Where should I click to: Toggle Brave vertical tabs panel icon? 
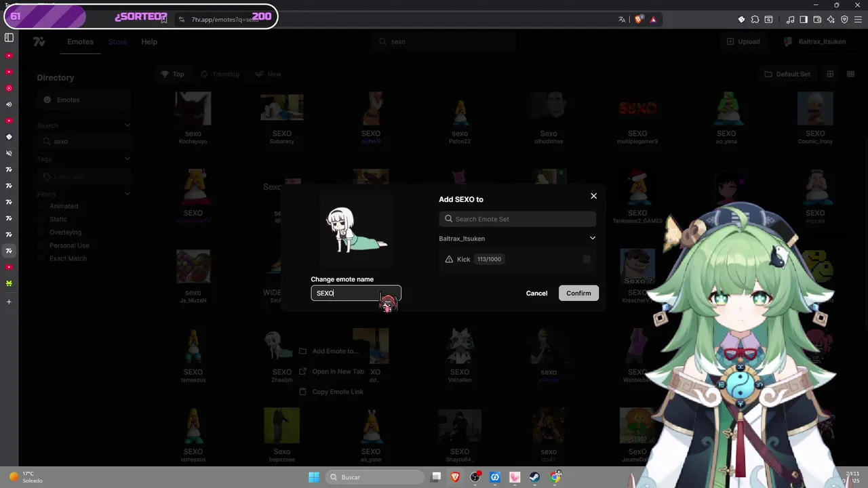9,37
